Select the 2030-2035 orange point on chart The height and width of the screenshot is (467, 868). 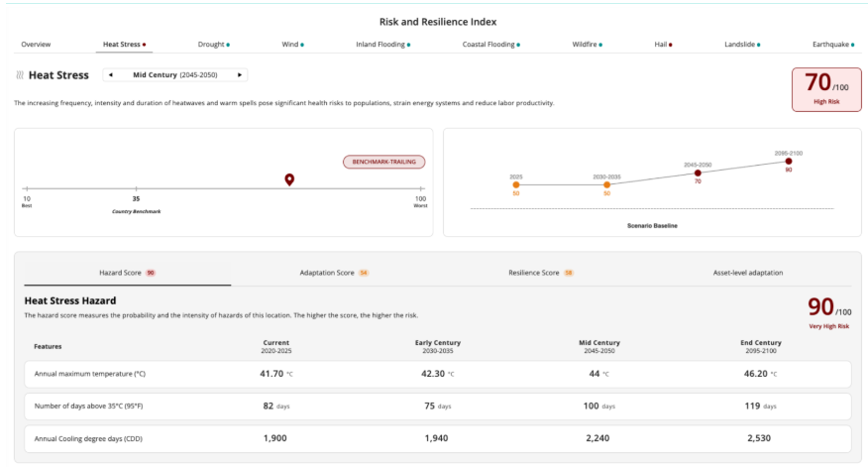pyautogui.click(x=606, y=184)
